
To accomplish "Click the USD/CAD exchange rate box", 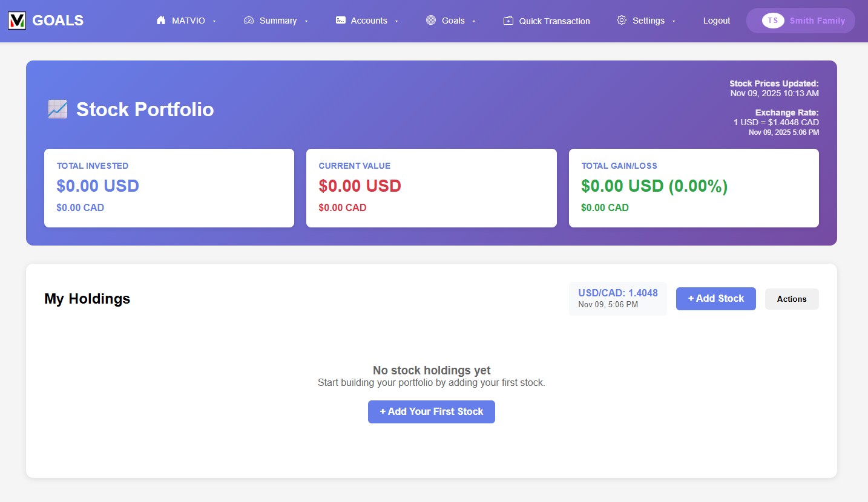I will [617, 298].
